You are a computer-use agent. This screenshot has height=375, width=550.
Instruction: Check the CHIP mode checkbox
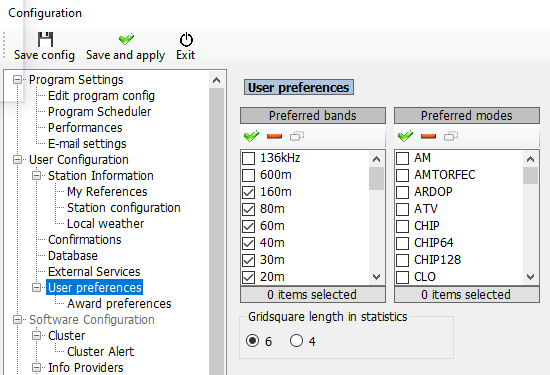403,226
